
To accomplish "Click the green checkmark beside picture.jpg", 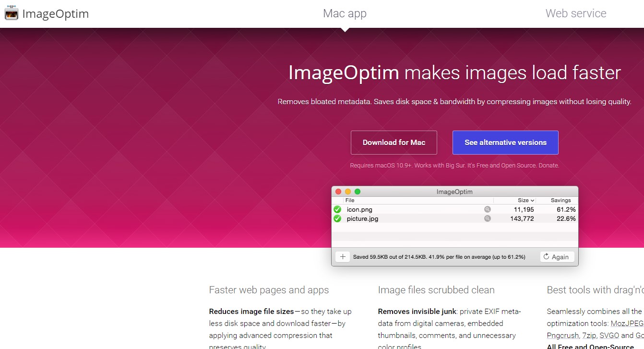I will click(x=337, y=218).
